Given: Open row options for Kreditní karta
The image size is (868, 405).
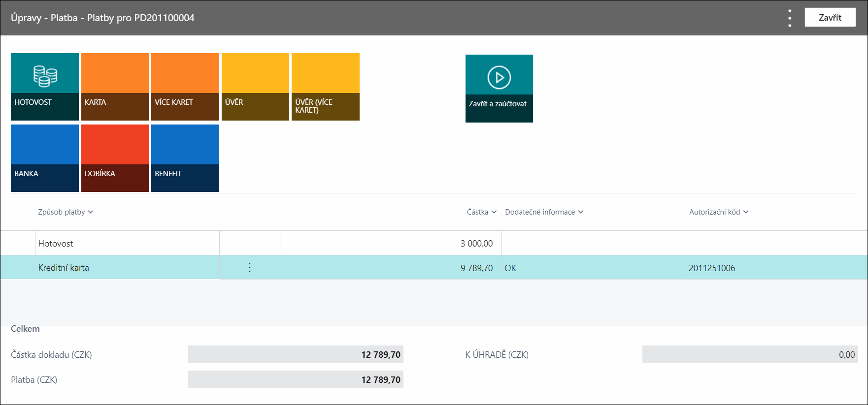Looking at the screenshot, I should point(250,267).
